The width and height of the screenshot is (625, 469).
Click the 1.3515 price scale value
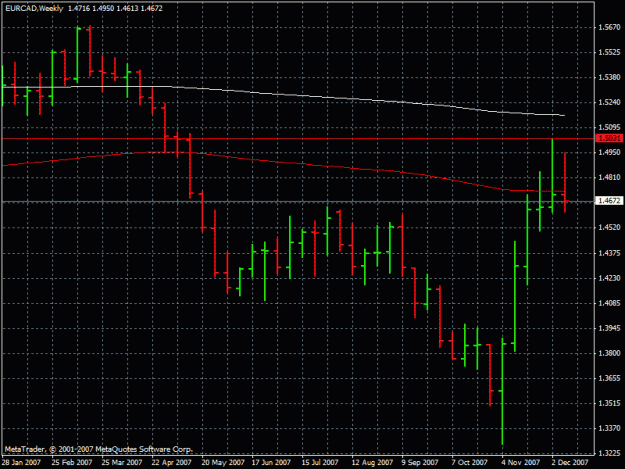609,404
